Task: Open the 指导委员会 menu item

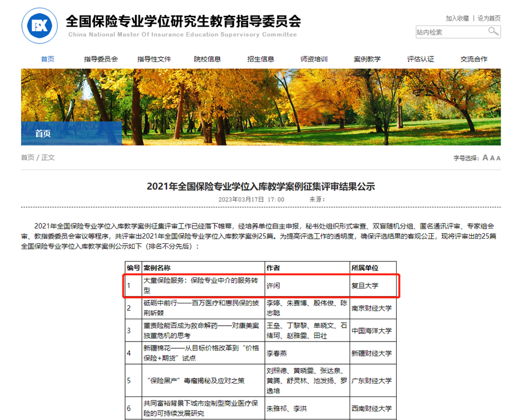Action: pos(101,59)
